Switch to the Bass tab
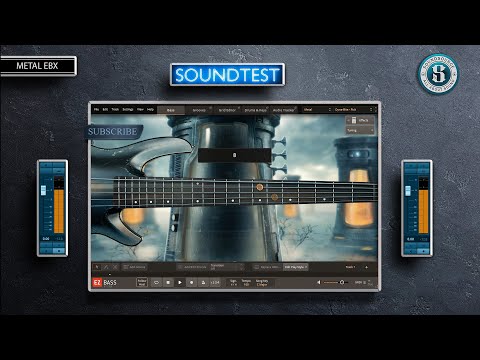480x360 pixels. tap(171, 110)
